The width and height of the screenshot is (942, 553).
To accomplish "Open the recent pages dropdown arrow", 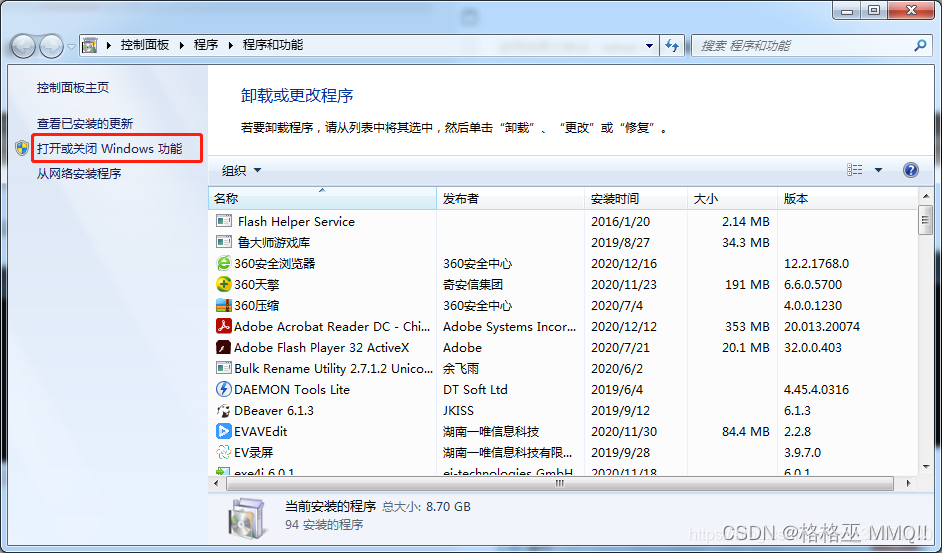I will tap(71, 46).
